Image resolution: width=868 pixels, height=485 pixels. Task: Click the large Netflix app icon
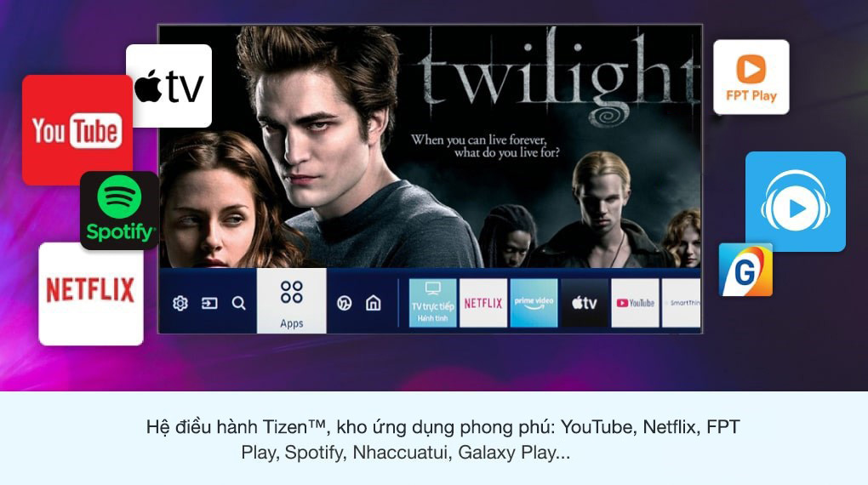[x=91, y=294]
